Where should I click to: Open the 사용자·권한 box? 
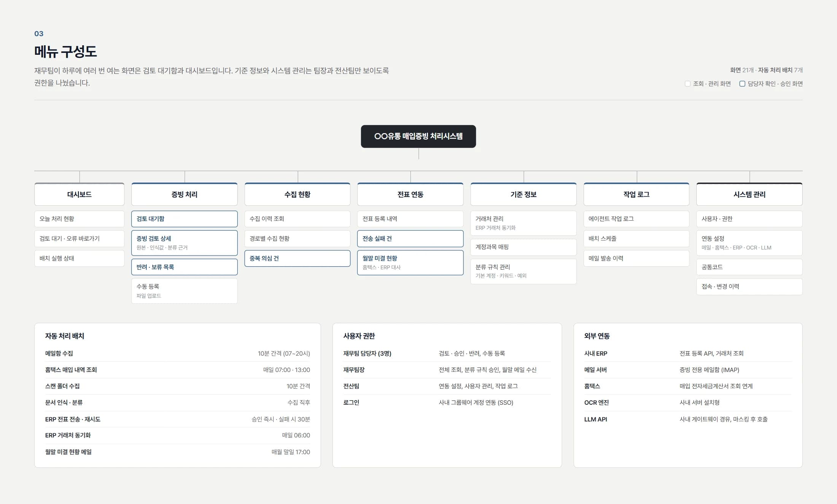749,219
